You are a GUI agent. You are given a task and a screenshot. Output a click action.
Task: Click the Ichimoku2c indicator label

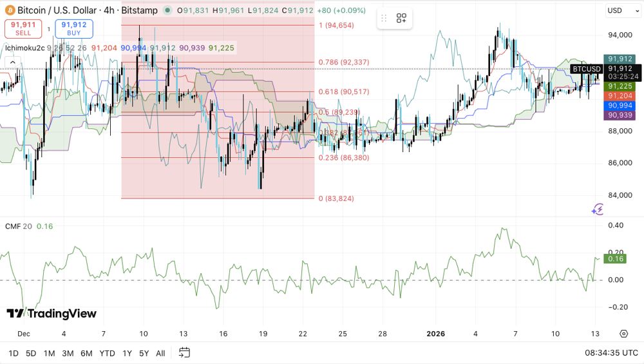coord(24,48)
